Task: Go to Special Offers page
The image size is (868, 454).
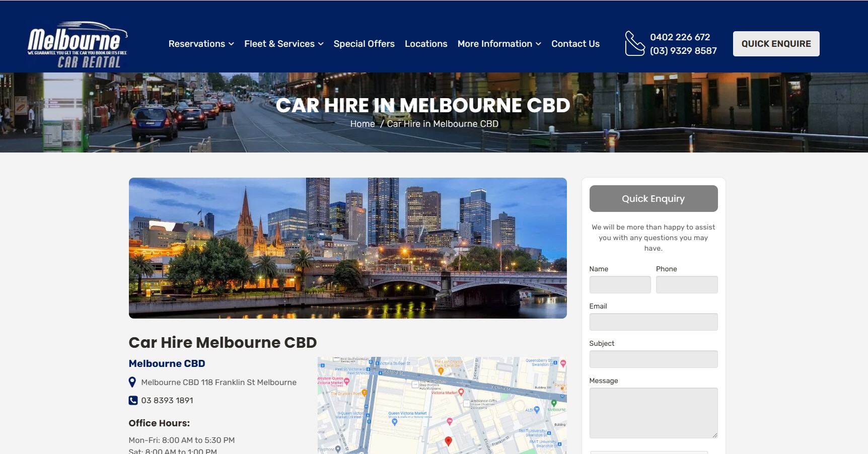Action: (x=364, y=44)
